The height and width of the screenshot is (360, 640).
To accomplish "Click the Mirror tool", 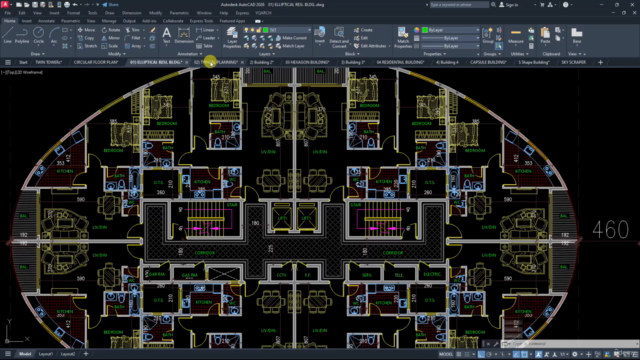I will pyautogui.click(x=111, y=38).
